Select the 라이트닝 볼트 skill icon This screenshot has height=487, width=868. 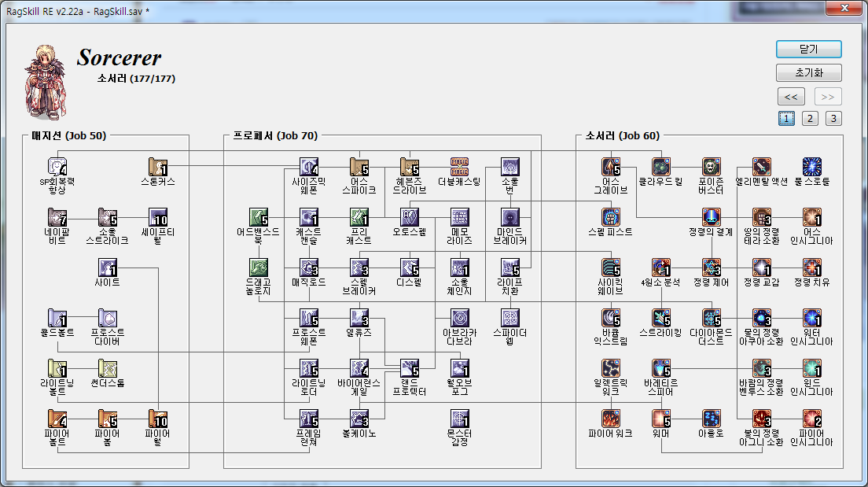coord(57,368)
